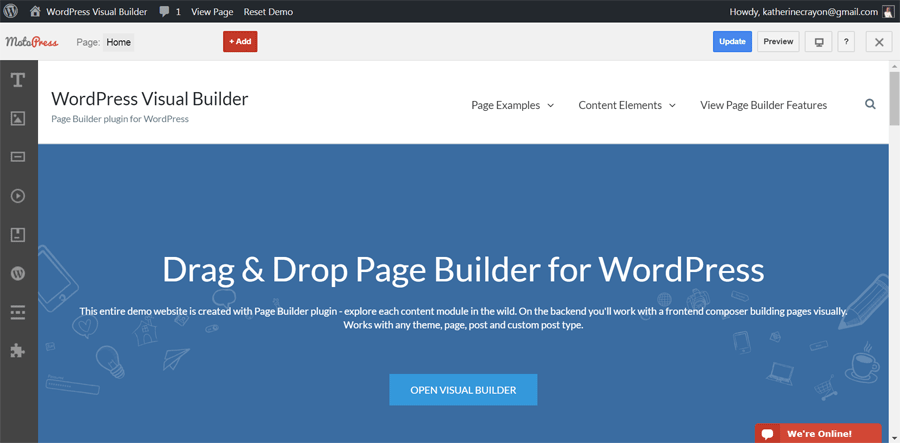Click the search magnifier icon in header

tap(870, 105)
